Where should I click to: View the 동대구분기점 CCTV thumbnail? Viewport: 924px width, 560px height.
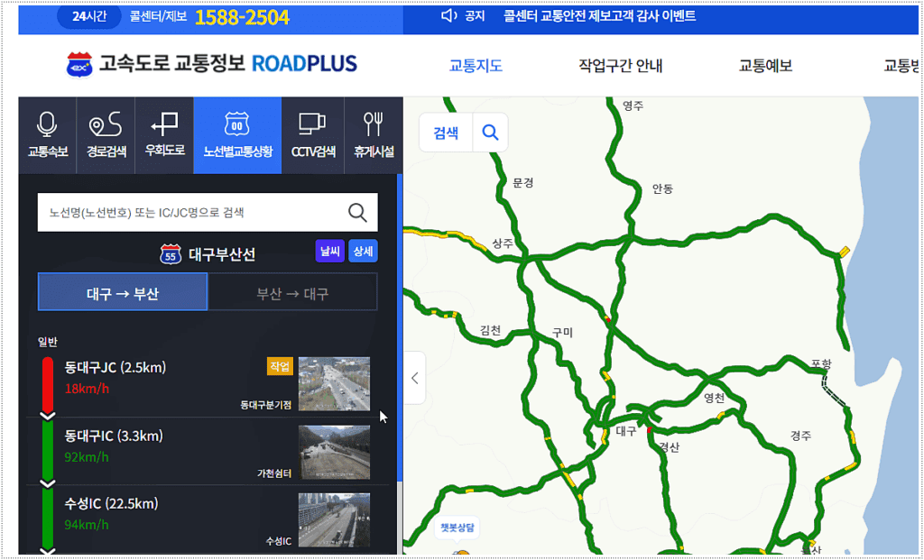(335, 383)
